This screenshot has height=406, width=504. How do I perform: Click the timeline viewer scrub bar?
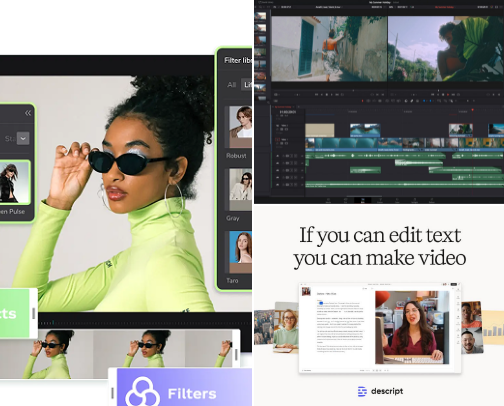click(x=445, y=90)
